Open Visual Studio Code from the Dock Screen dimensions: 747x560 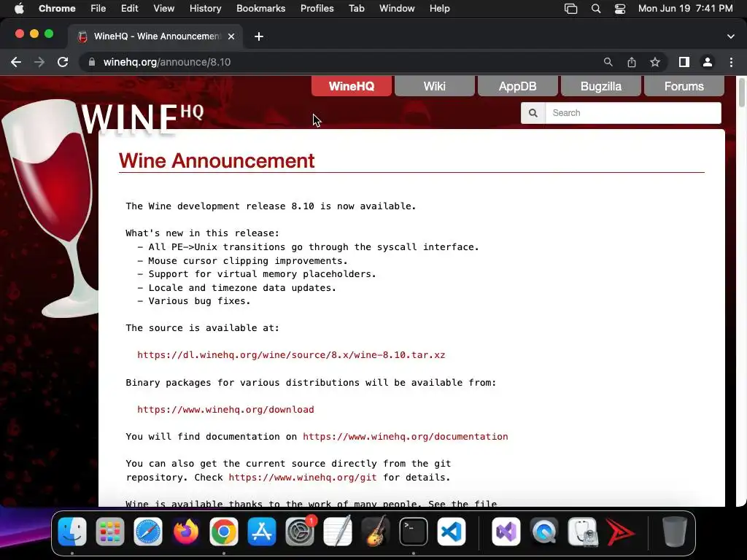coord(451,532)
